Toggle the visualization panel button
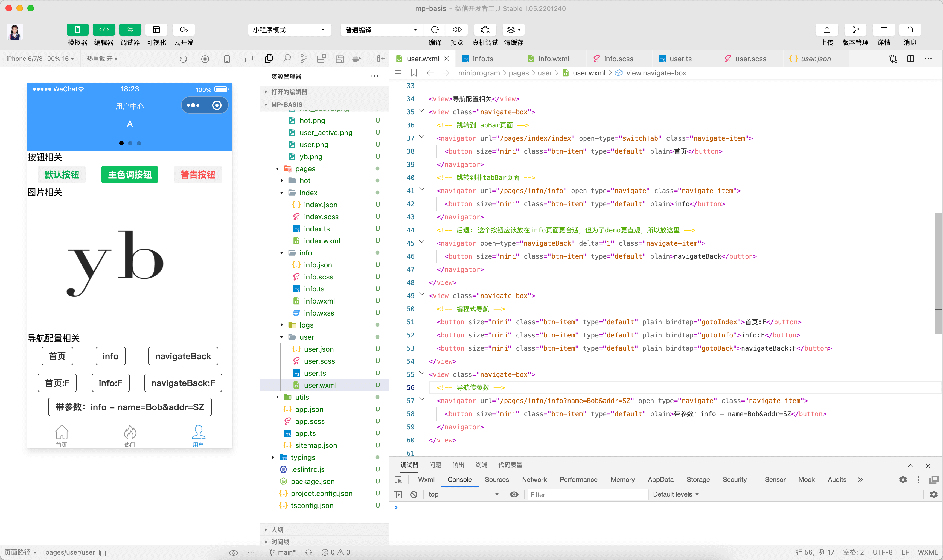943x560 pixels. click(156, 30)
